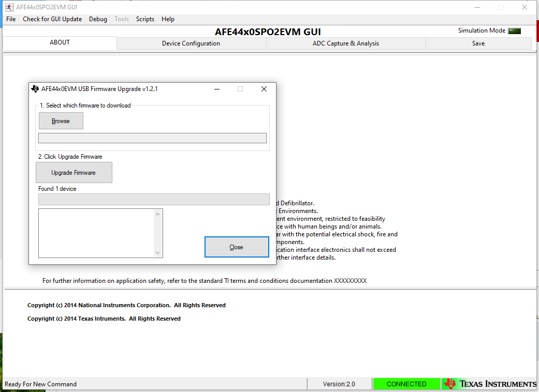Open the Tools menu
The image size is (539, 392).
tap(122, 19)
